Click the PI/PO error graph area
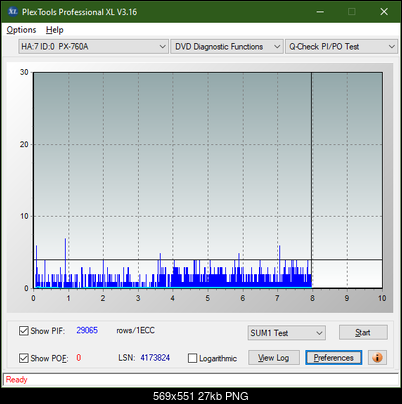Screen dimensions: 402x404 pyautogui.click(x=208, y=180)
